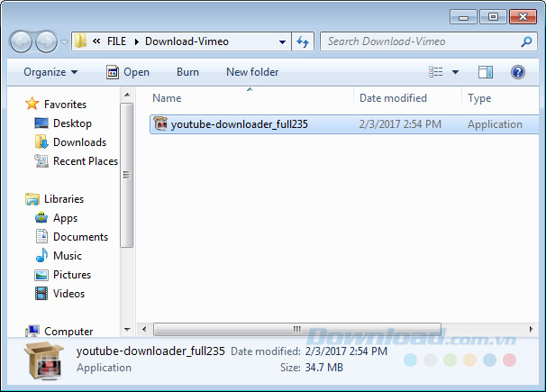Change view using view icon

(435, 72)
